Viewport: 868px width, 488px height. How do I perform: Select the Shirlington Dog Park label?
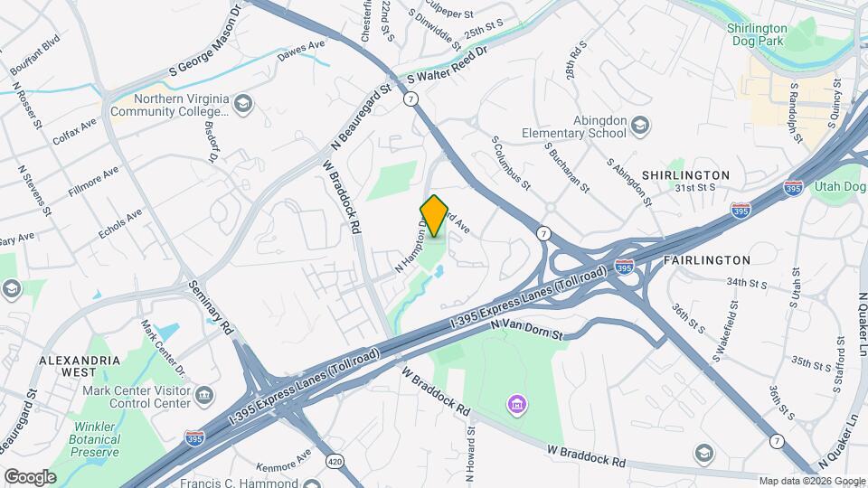tap(758, 34)
